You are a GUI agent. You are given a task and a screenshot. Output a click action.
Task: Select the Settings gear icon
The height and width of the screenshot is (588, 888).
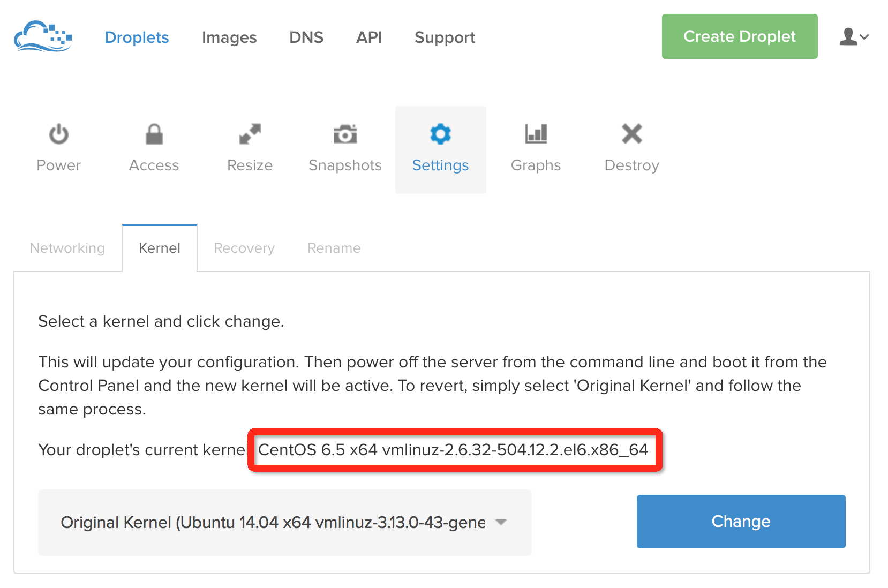440,134
